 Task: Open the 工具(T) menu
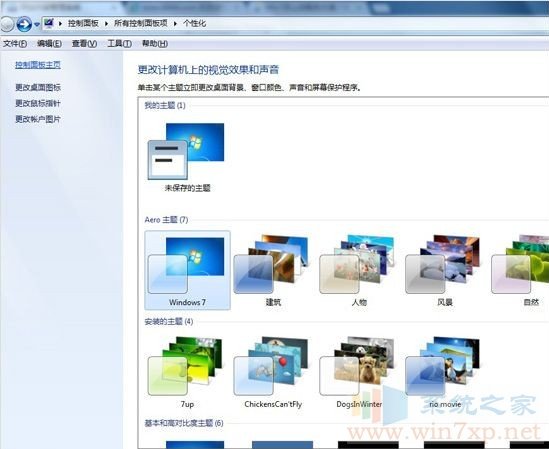pyautogui.click(x=119, y=43)
